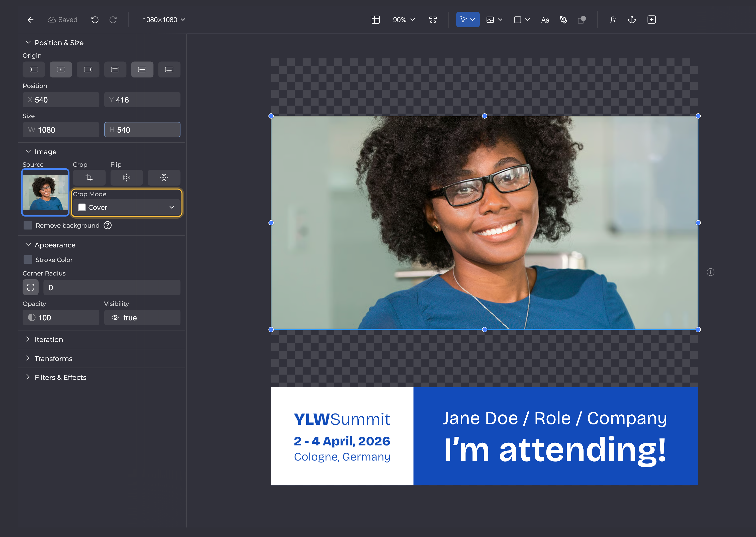756x537 pixels.
Task: Click the independent corner radius icon
Action: 30,287
